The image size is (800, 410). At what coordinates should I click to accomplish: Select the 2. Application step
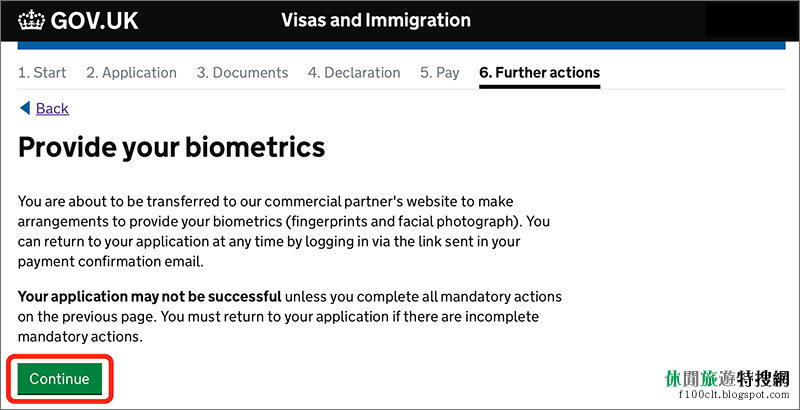131,72
